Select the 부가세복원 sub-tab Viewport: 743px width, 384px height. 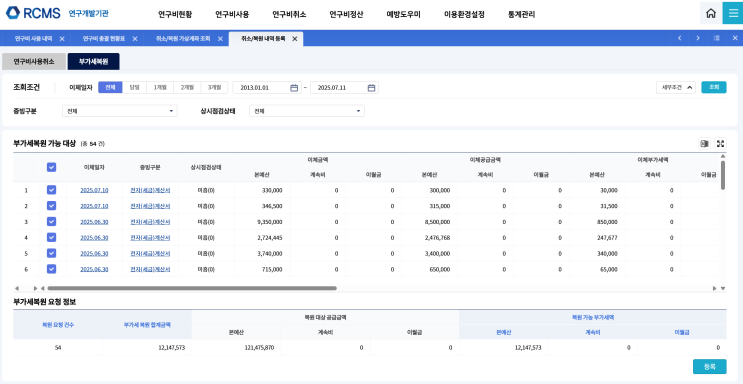pyautogui.click(x=93, y=62)
